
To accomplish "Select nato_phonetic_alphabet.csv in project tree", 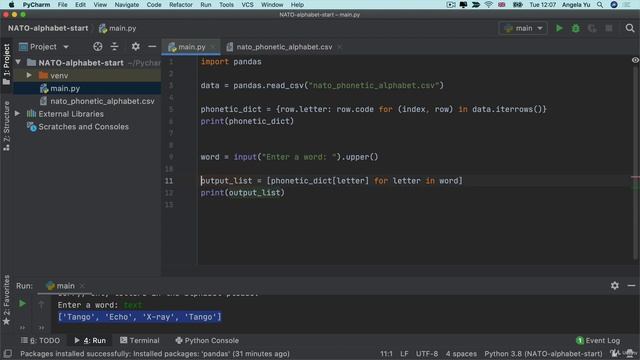I will (x=102, y=101).
